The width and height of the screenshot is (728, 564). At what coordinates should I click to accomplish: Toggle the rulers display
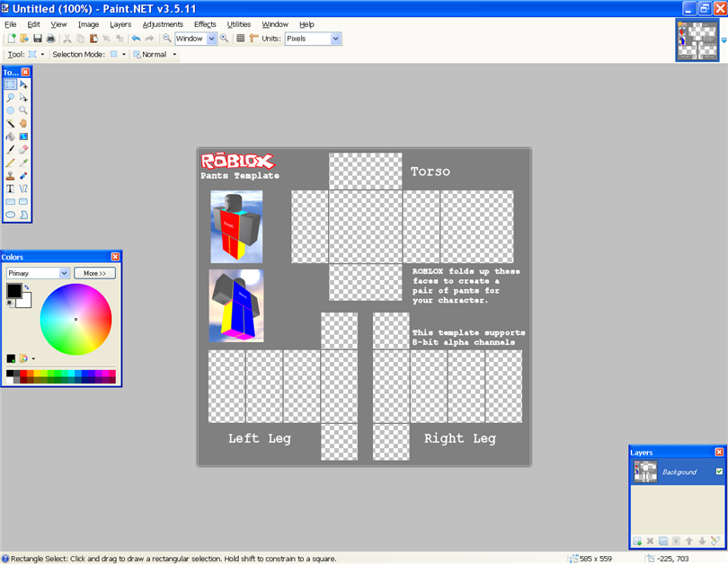253,39
